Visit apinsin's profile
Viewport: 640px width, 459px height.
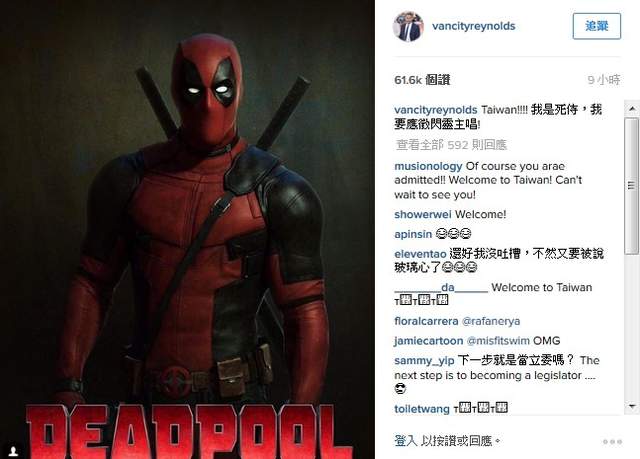[x=413, y=234]
